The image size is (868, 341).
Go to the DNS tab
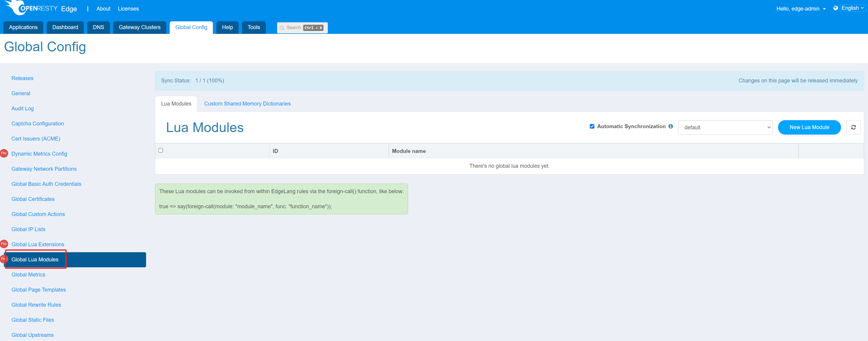[98, 27]
